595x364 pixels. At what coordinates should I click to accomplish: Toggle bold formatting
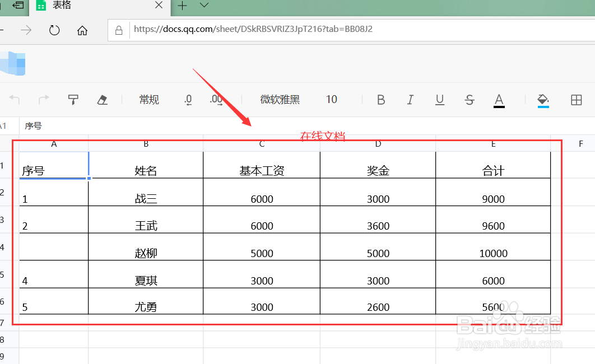(x=381, y=99)
